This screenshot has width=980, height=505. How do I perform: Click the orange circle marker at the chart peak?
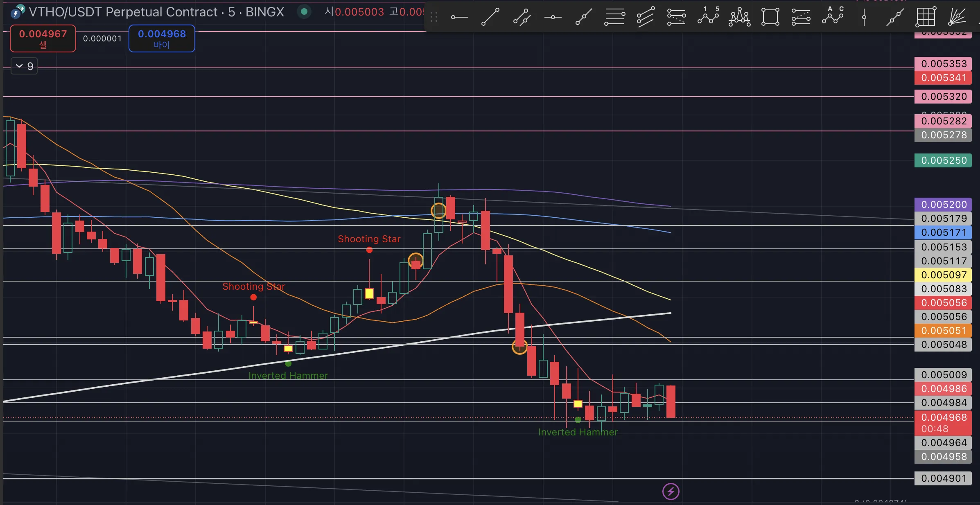tap(438, 211)
